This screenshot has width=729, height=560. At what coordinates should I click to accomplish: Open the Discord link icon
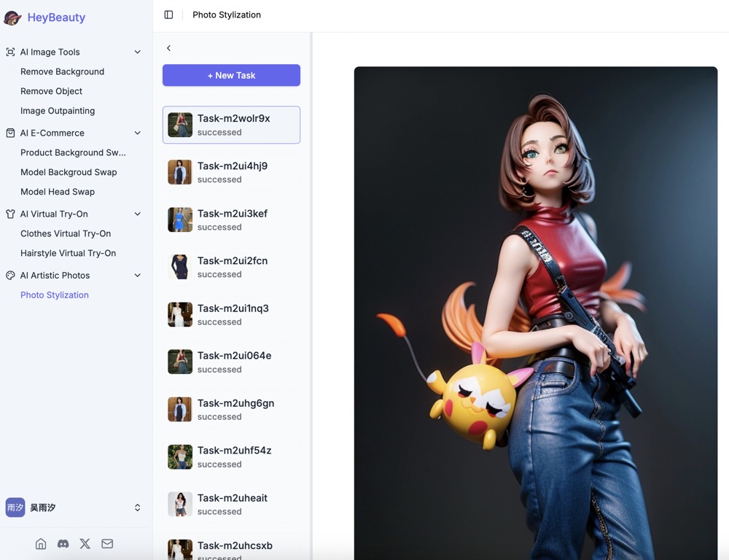pyautogui.click(x=63, y=544)
